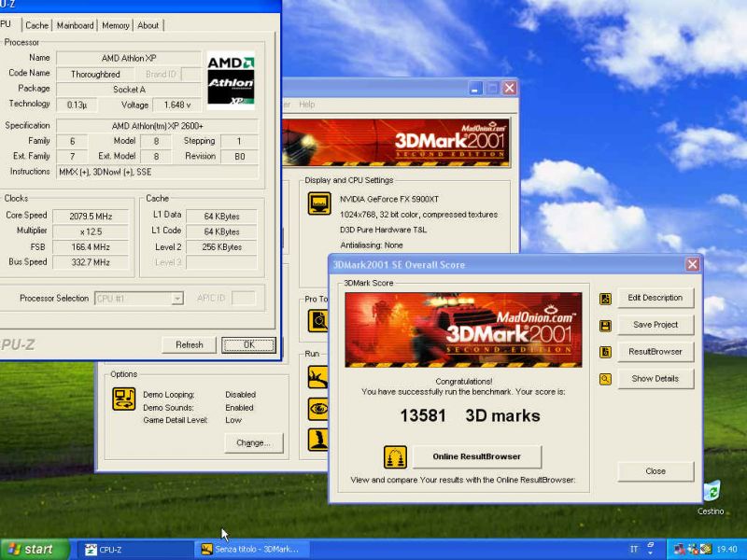Image resolution: width=747 pixels, height=560 pixels.
Task: Click the Package value Socket A
Action: [x=129, y=90]
